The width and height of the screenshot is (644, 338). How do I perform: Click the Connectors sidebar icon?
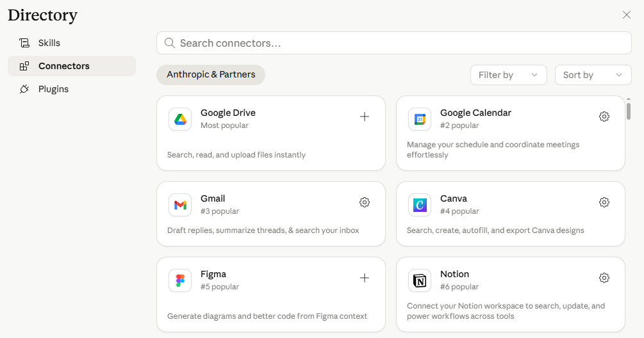click(24, 66)
